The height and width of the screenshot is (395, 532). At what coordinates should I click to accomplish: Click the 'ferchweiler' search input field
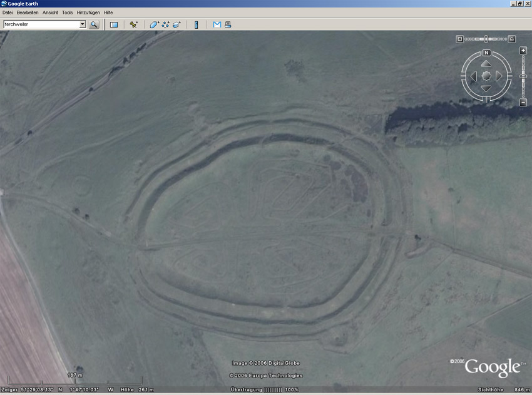point(41,24)
